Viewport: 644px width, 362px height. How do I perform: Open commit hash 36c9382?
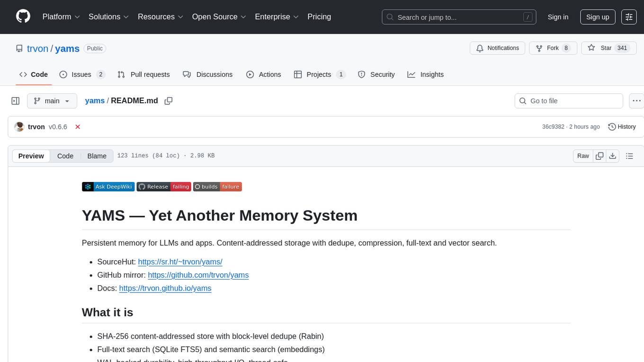point(553,127)
